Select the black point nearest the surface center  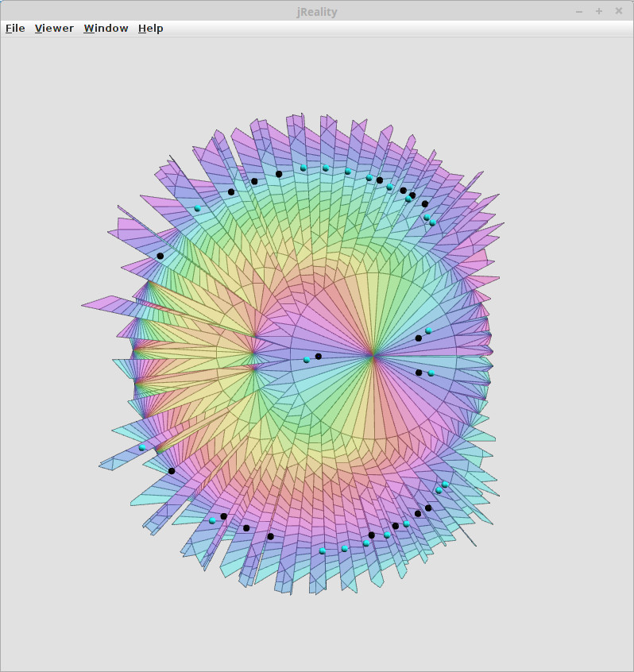[x=319, y=357]
